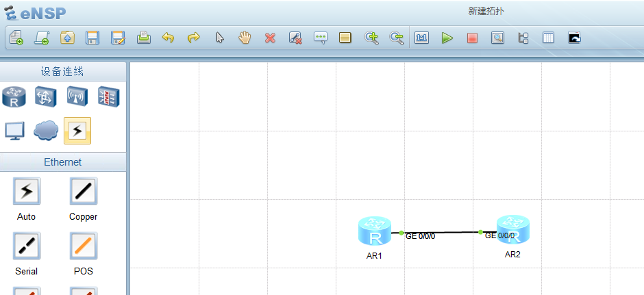
Task: Click the show grid icon
Action: tap(548, 38)
